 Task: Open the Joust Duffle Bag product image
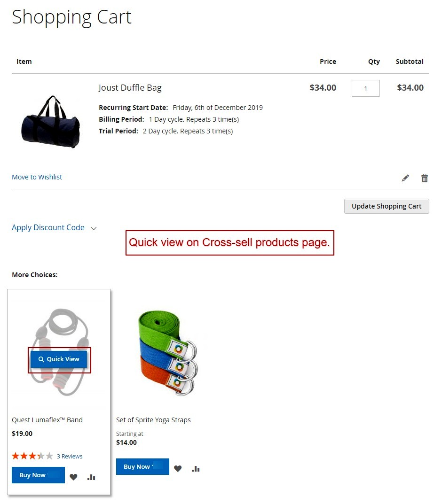click(x=51, y=122)
